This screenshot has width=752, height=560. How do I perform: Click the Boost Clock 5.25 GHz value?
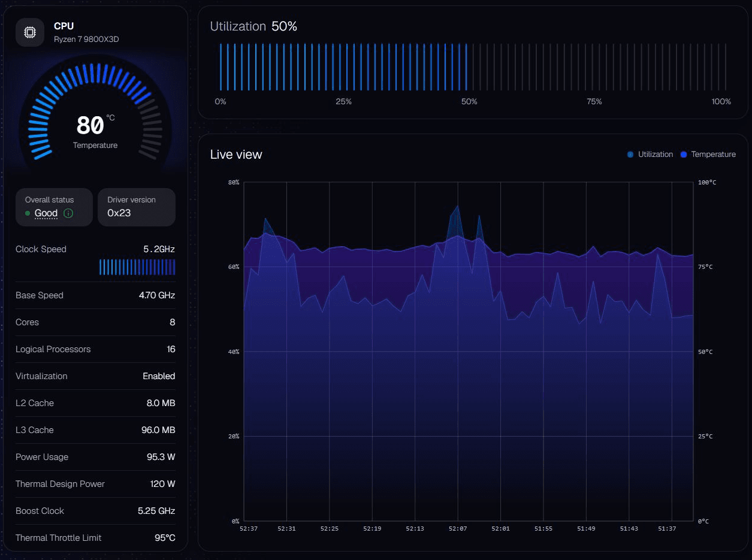[156, 511]
